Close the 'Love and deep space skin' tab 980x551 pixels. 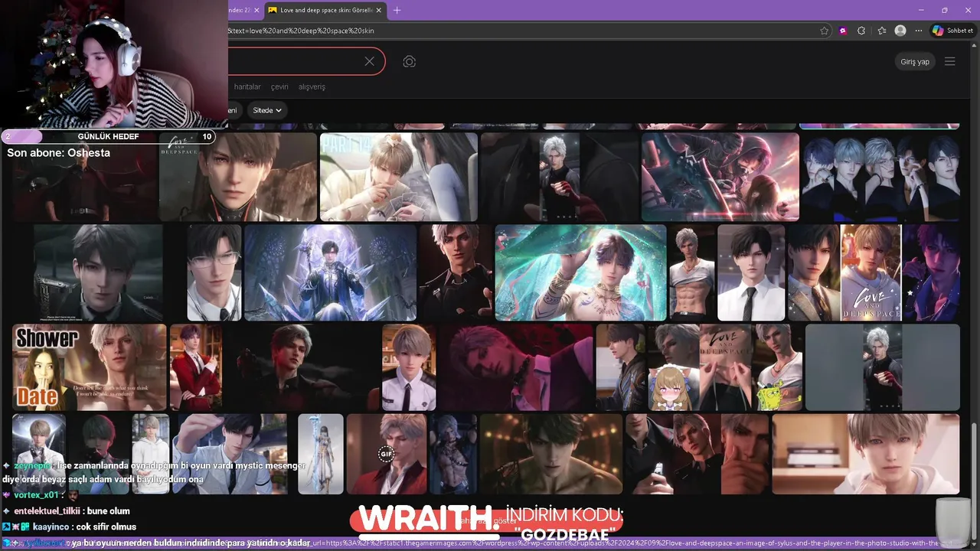pyautogui.click(x=381, y=10)
